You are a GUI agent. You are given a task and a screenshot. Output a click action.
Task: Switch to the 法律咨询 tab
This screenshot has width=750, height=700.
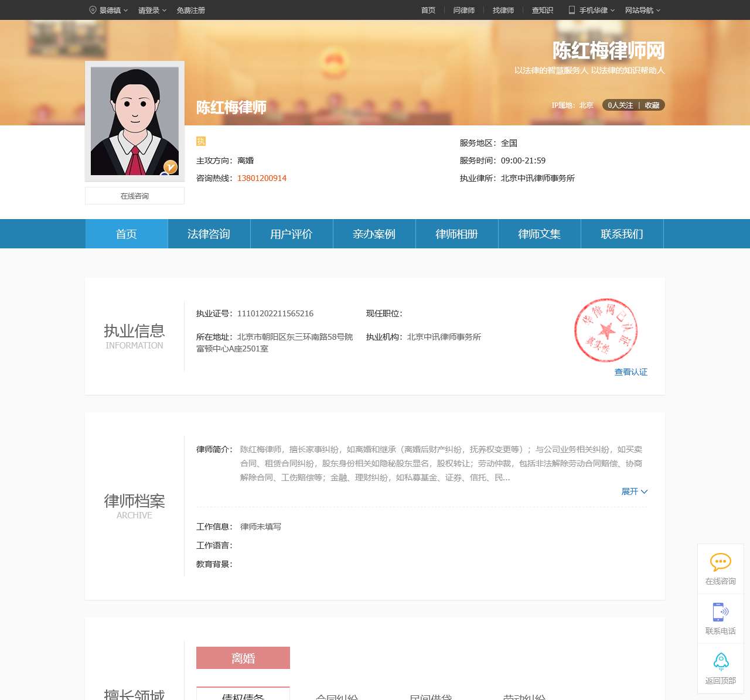[209, 234]
